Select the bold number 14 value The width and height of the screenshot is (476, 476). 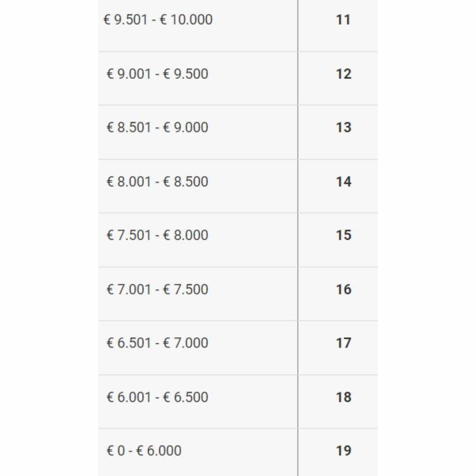click(343, 182)
